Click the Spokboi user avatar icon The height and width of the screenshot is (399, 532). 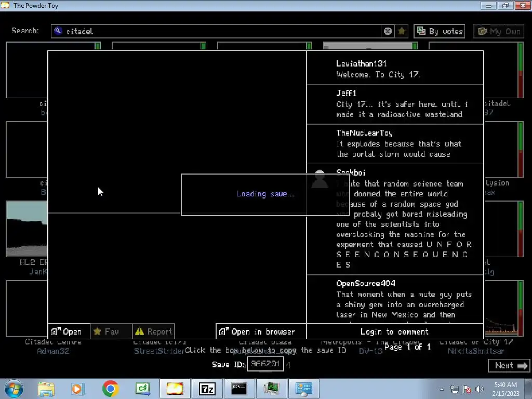click(320, 179)
